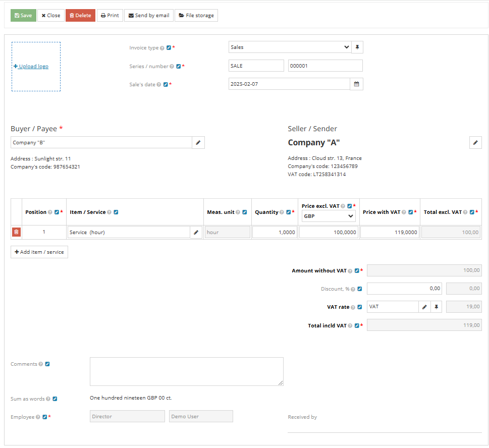This screenshot has height=448, width=489.
Task: Click the Print toolbar button
Action: tap(110, 15)
